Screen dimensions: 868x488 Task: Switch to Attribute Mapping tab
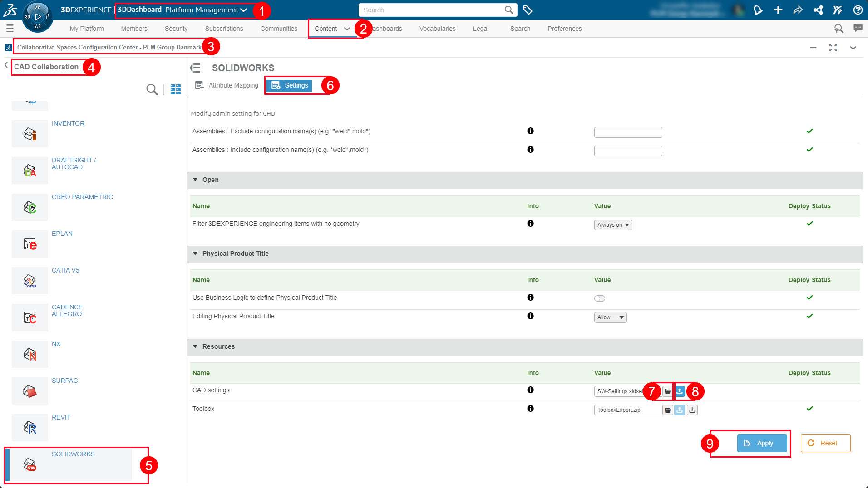point(227,85)
